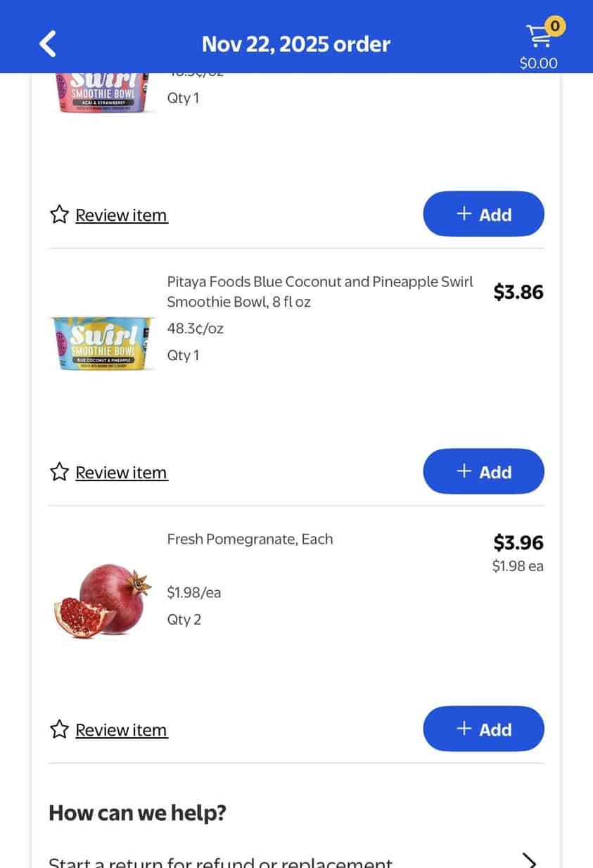This screenshot has width=593, height=868.
Task: Tap star icon for Blue Coconut bowl review
Action: tap(59, 472)
